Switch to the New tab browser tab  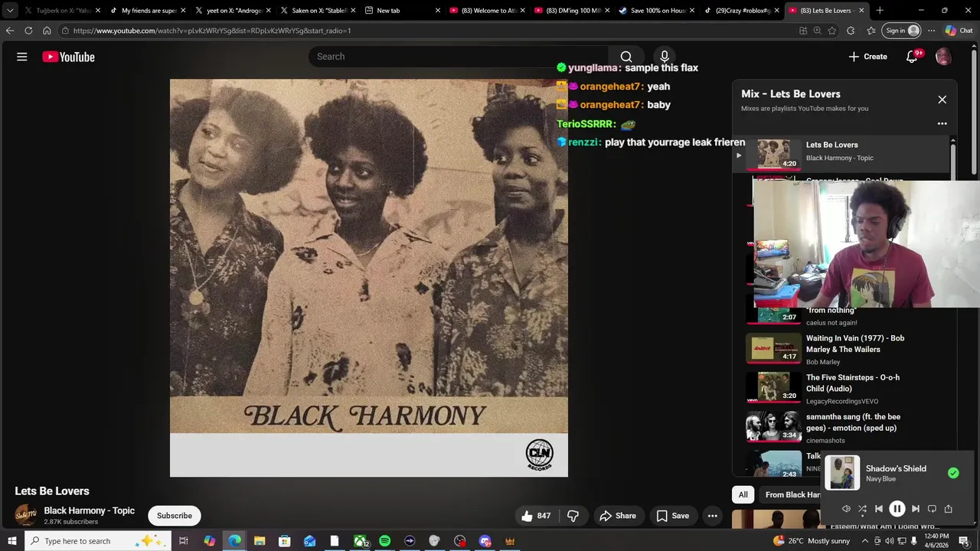click(403, 11)
